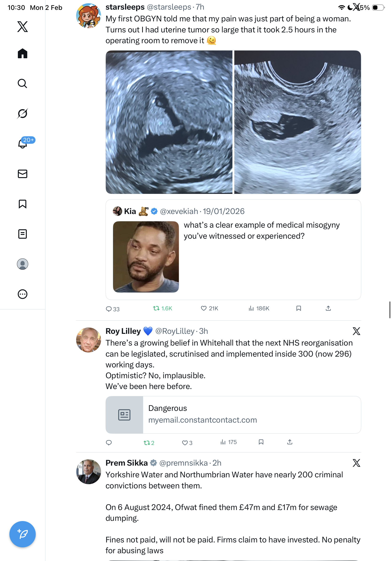Open Notifications bell with 20+ badge
The width and height of the screenshot is (392, 561).
(23, 144)
